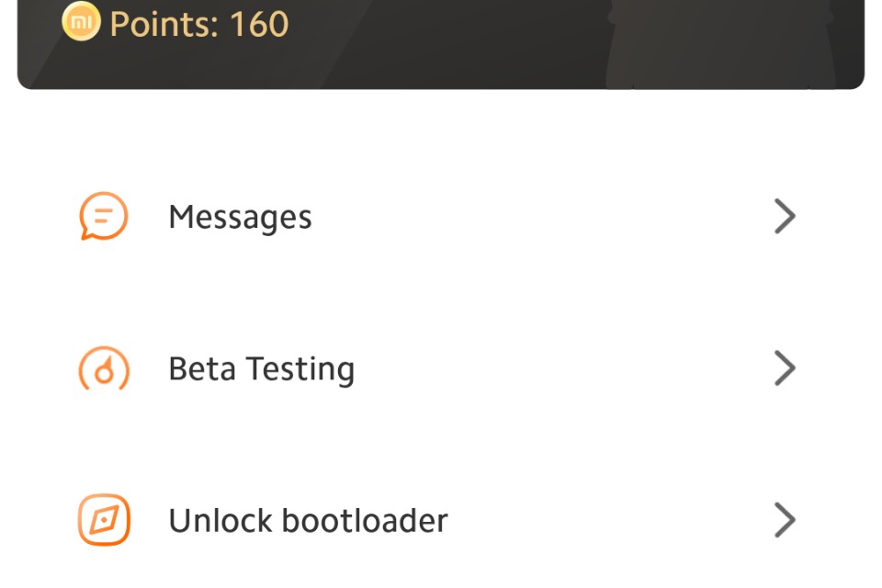Viewport: 882px width, 588px height.
Task: Open the Beta Testing menu entry
Action: point(441,368)
